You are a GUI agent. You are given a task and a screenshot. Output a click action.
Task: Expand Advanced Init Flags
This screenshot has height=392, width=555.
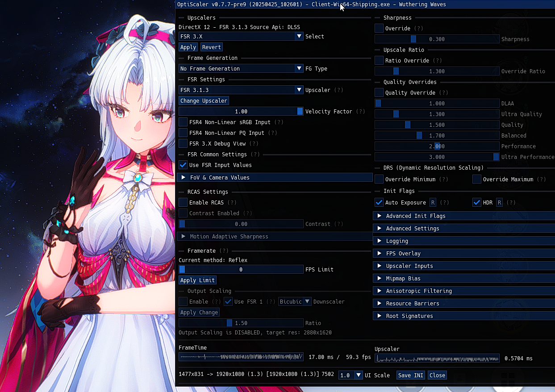tap(464, 216)
